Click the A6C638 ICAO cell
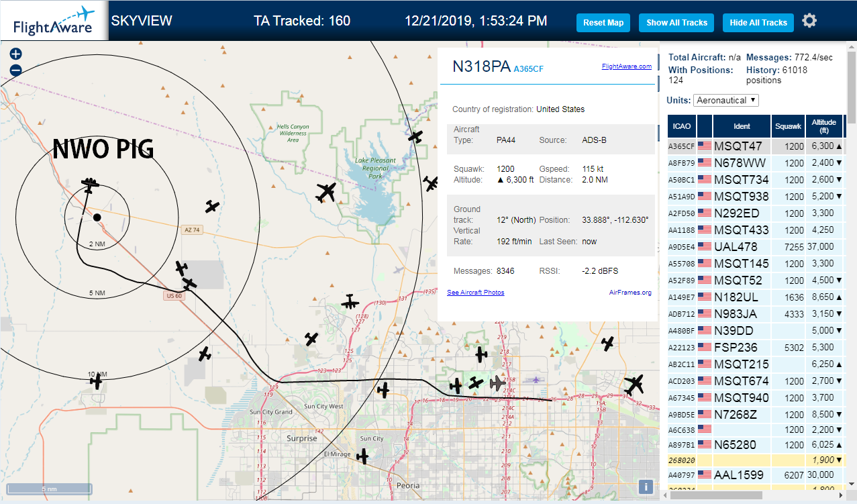 coord(681,429)
